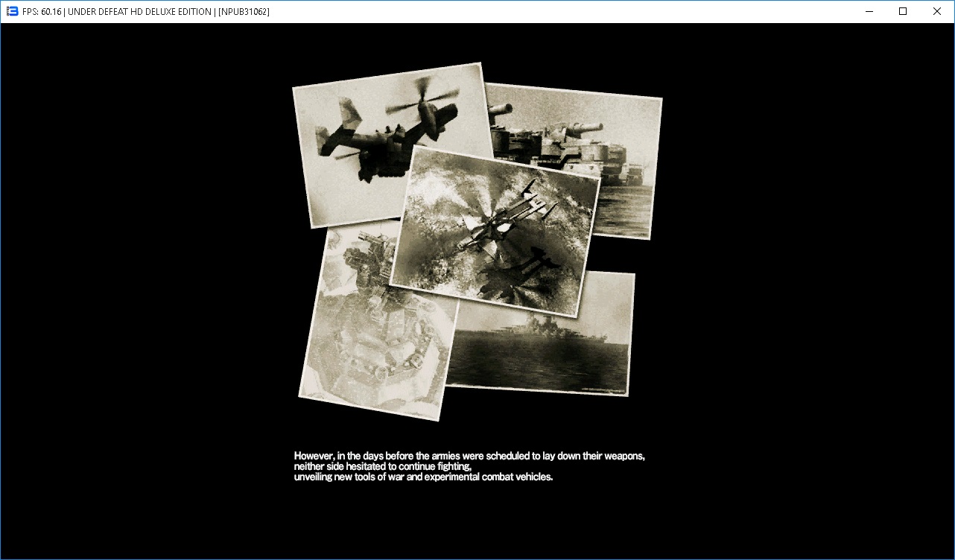Click the "unveiling new tools of war" subtitle line

423,477
